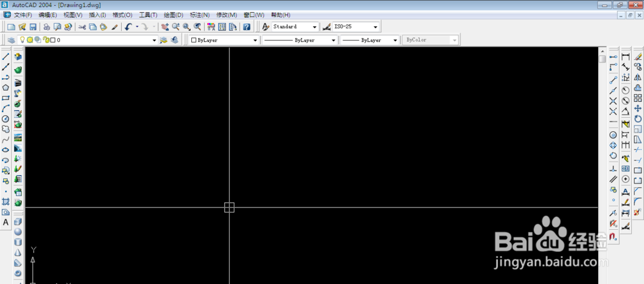Viewport: 644px width, 284px height.
Task: Click the Match Properties brush icon
Action: [115, 26]
